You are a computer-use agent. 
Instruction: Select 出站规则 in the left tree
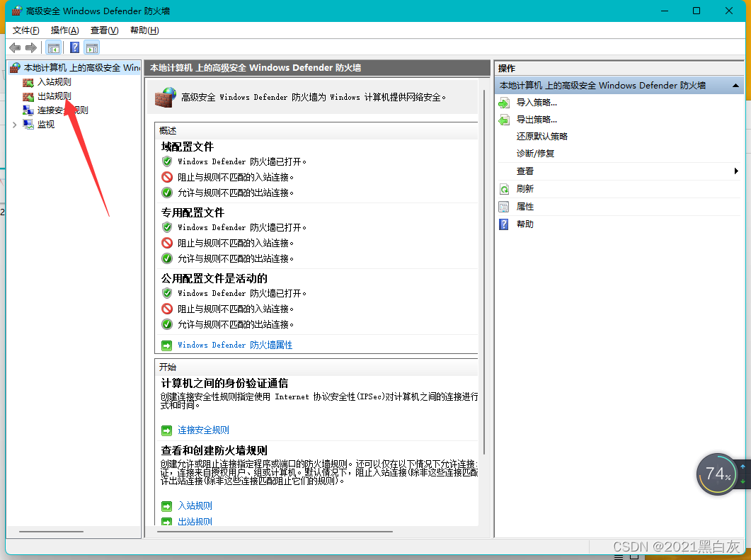click(x=54, y=96)
